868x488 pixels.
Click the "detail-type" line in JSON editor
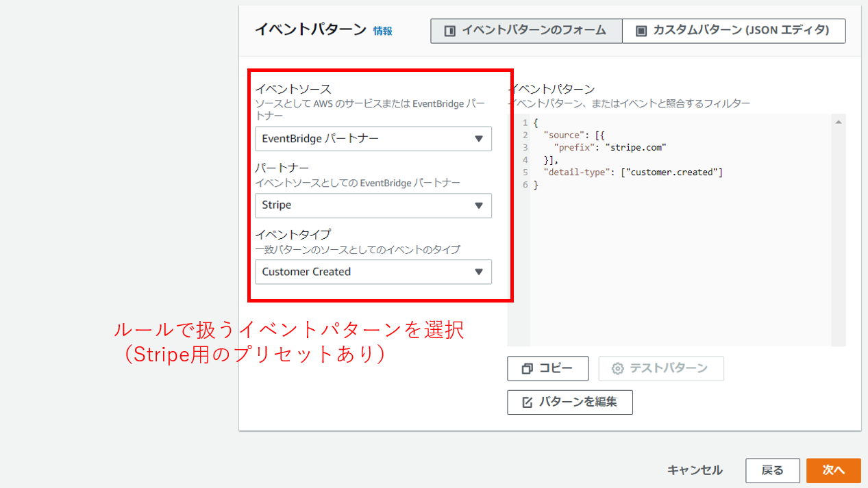click(x=633, y=172)
